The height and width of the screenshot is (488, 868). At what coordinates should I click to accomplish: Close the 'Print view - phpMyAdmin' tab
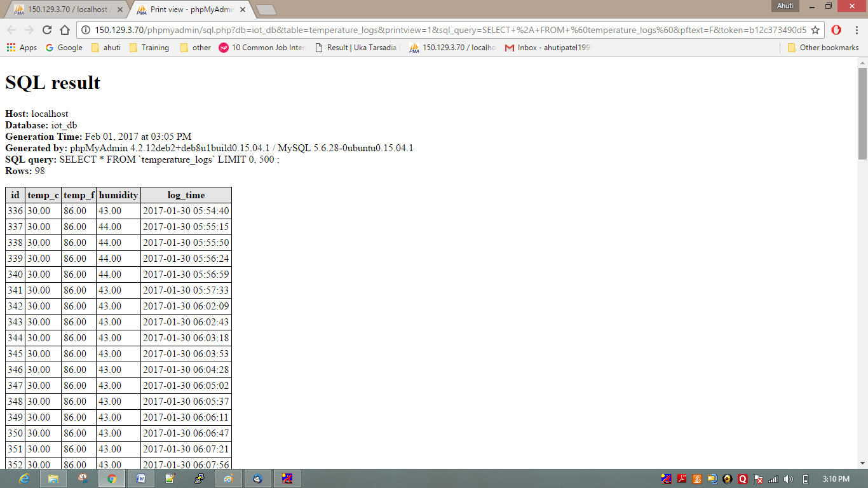[242, 10]
